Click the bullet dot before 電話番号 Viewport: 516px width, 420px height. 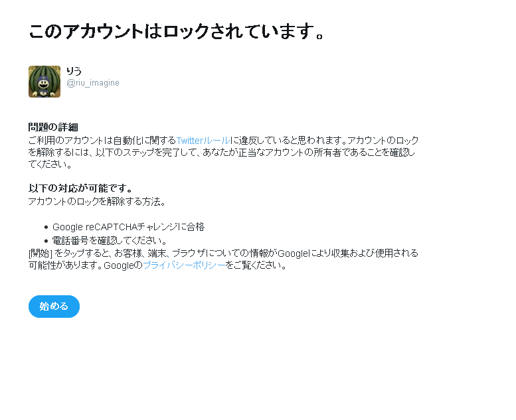coord(46,241)
